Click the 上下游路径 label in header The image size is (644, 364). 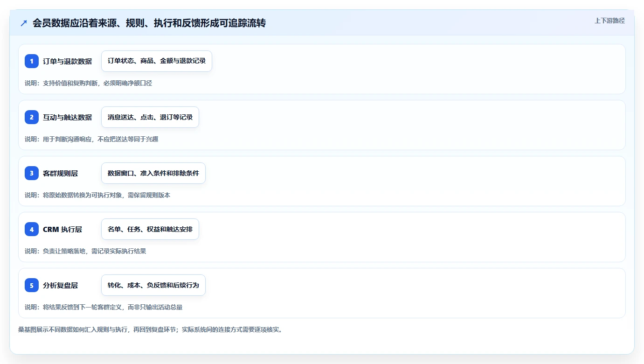point(609,21)
